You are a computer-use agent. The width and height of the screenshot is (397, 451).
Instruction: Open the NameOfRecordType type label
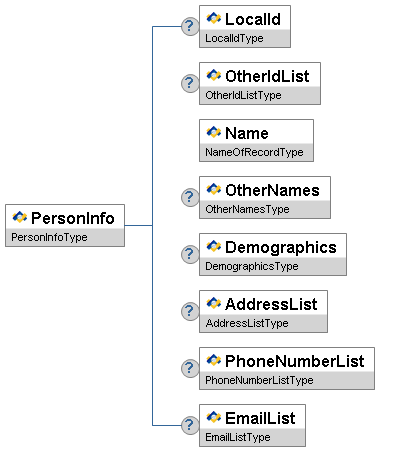pos(254,152)
